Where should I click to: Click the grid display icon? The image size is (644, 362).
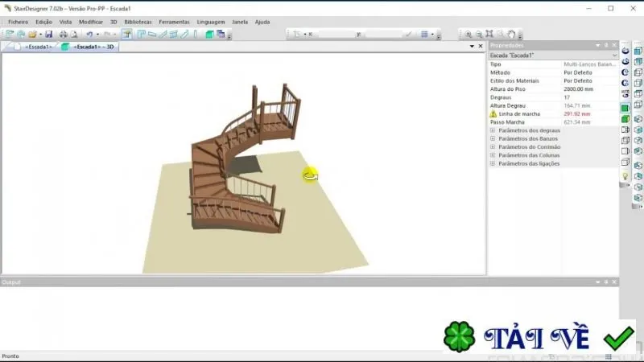[x=424, y=34]
